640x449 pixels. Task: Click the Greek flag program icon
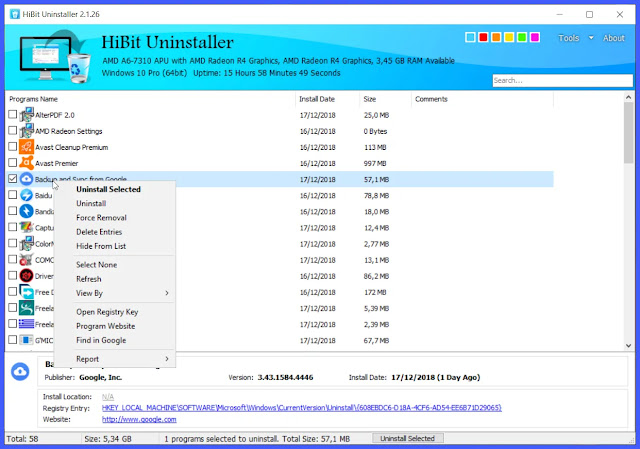27,324
